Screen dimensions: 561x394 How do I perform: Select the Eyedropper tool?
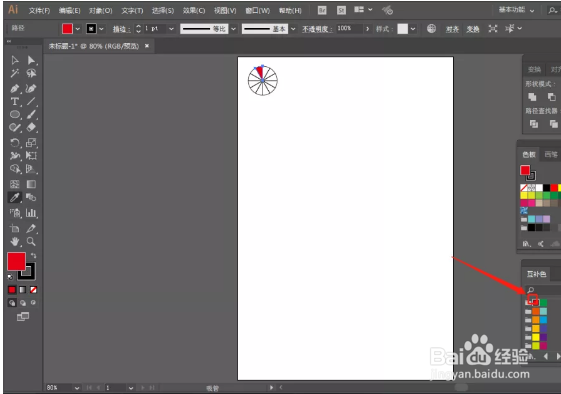coord(15,198)
